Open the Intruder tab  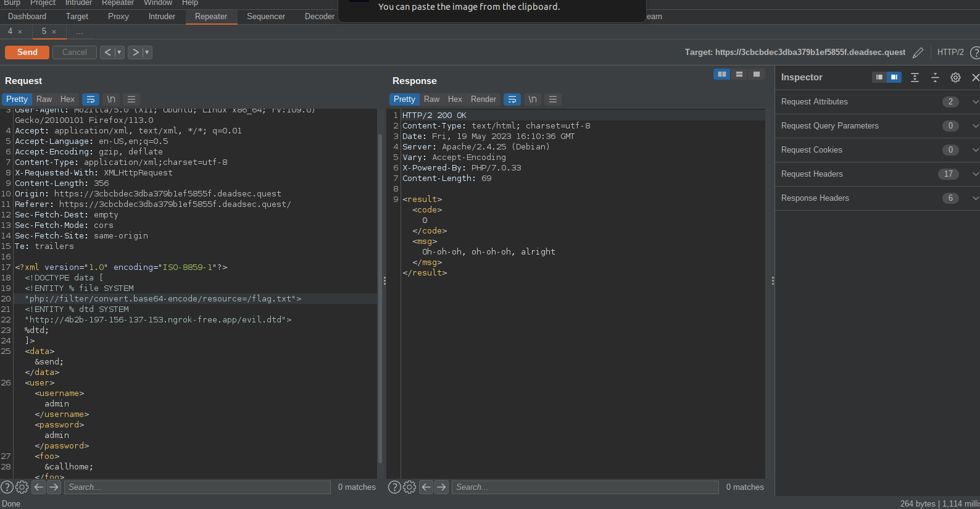coord(162,17)
